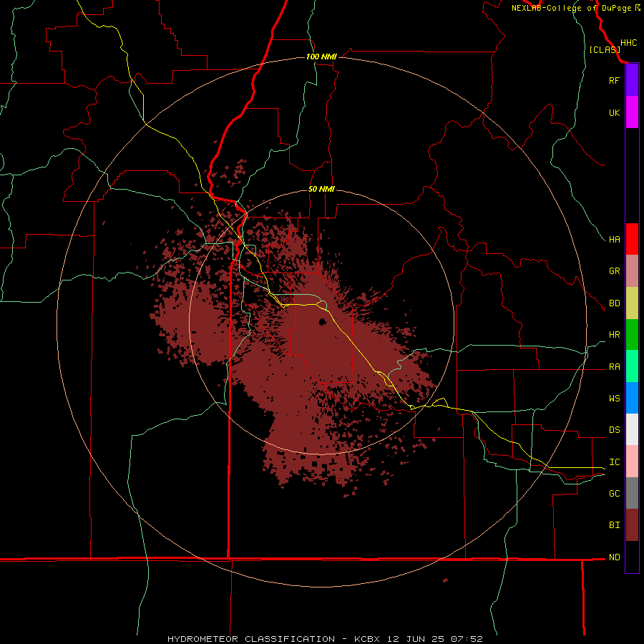Screen dimensions: 644x644
Task: Click the GR legend label
Action: pos(614,271)
